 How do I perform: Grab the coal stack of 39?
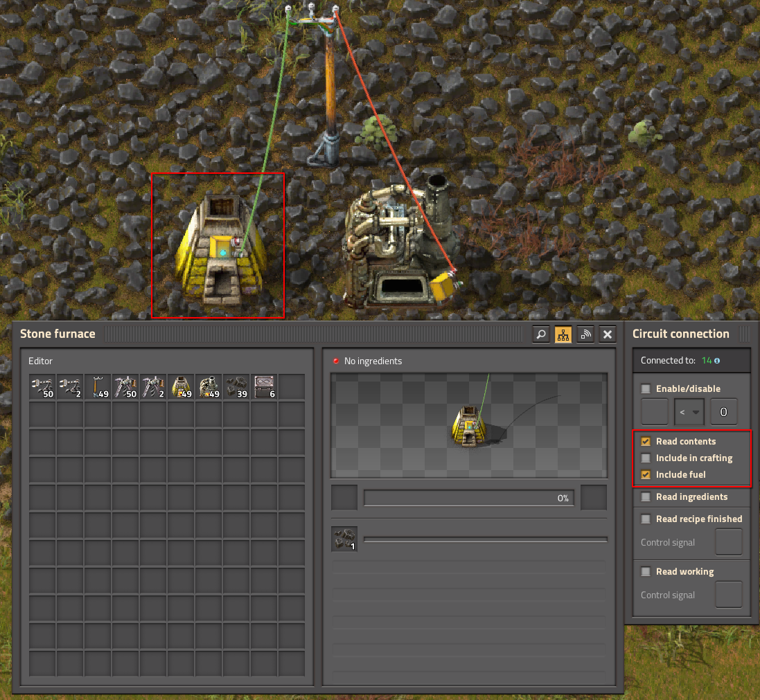236,387
